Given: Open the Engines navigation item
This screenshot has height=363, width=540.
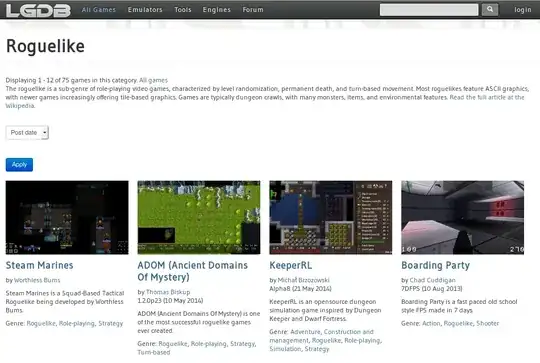Looking at the screenshot, I should point(217,10).
